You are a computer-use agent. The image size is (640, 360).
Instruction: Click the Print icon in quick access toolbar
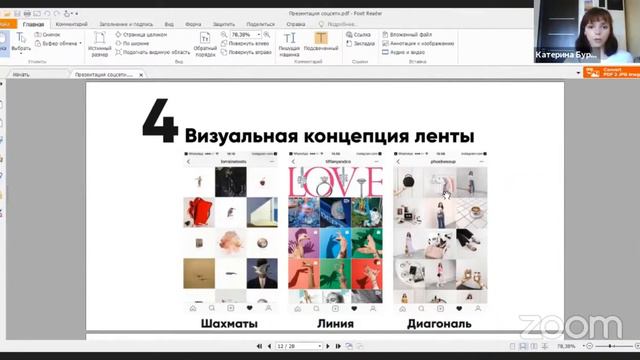[x=27, y=14]
